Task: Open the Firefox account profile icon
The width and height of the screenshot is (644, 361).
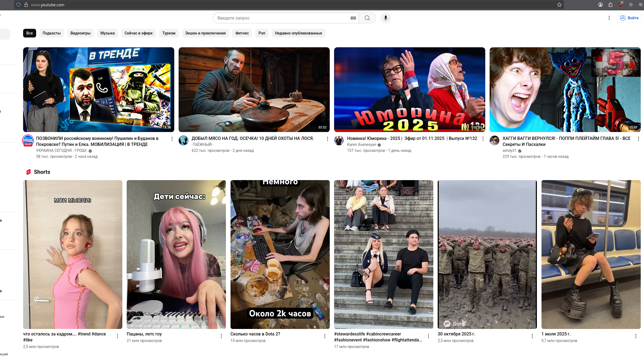Action: click(600, 5)
